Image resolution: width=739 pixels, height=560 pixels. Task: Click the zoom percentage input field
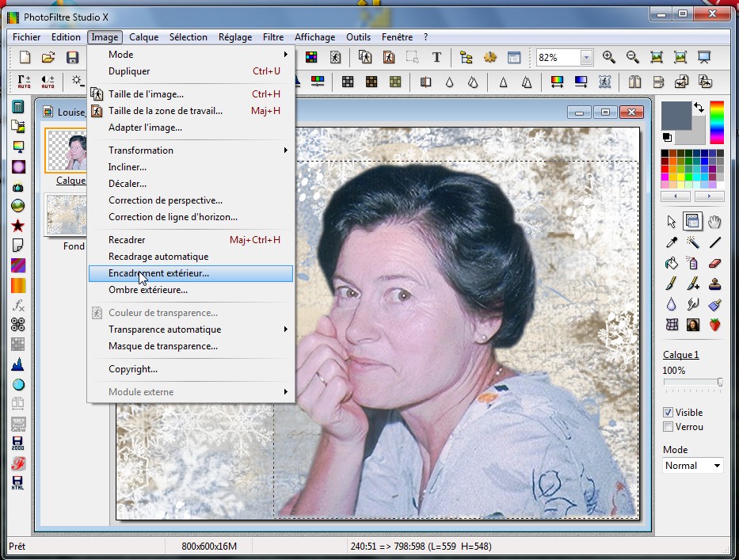(x=559, y=58)
